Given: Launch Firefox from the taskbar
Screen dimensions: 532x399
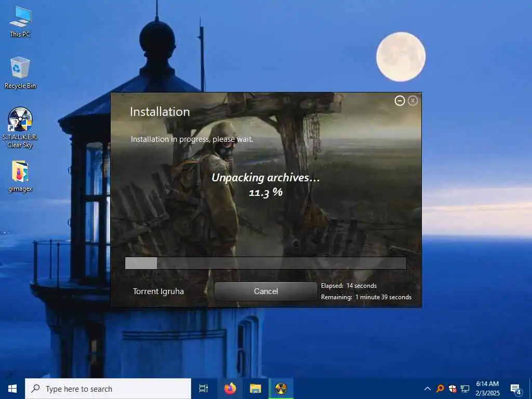Looking at the screenshot, I should [230, 389].
